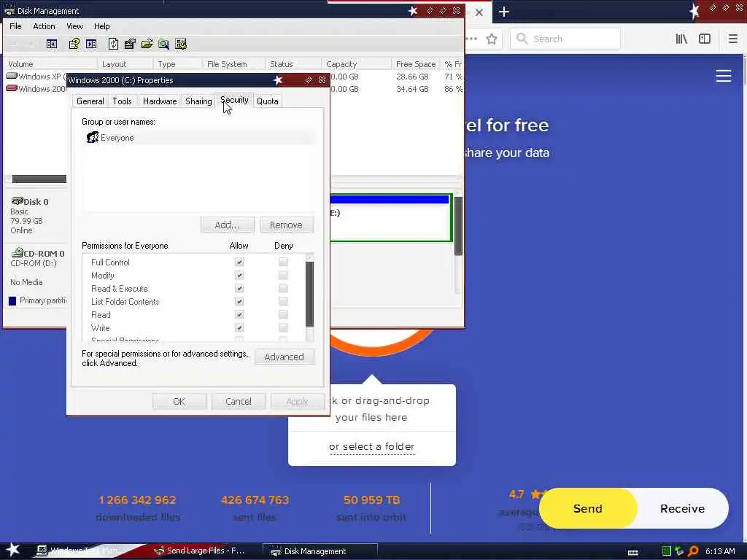The width and height of the screenshot is (747, 560).
Task: Click the Free Space column header
Action: click(415, 64)
